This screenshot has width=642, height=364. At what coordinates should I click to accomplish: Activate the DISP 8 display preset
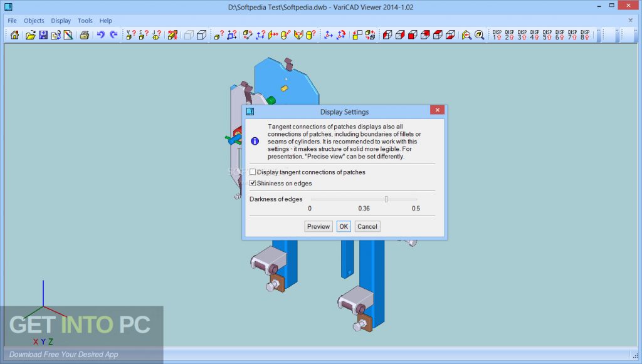585,35
